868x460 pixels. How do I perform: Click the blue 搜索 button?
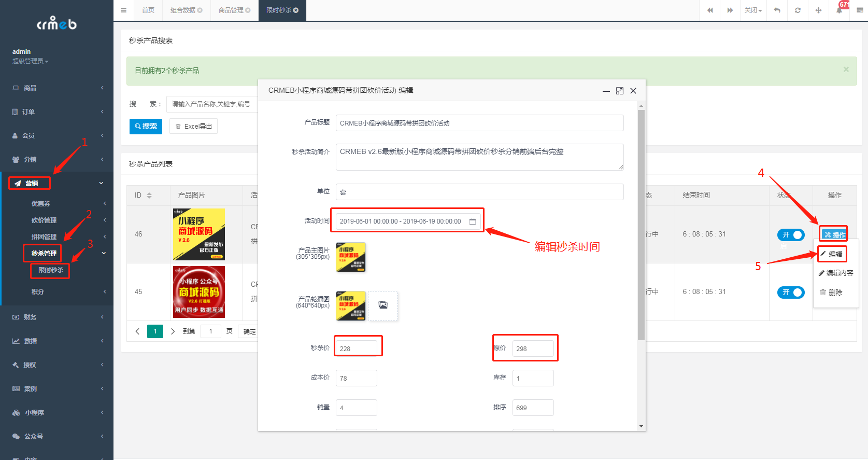pos(146,126)
